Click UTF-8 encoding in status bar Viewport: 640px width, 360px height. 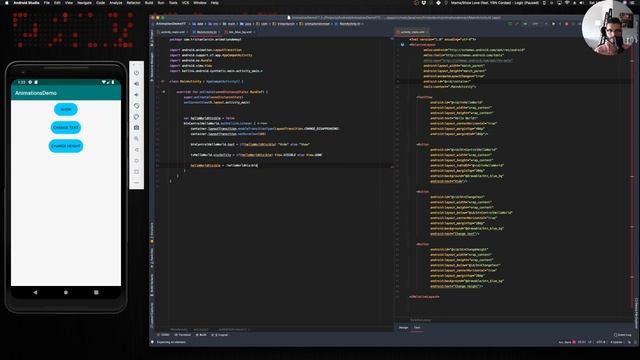tap(601, 342)
